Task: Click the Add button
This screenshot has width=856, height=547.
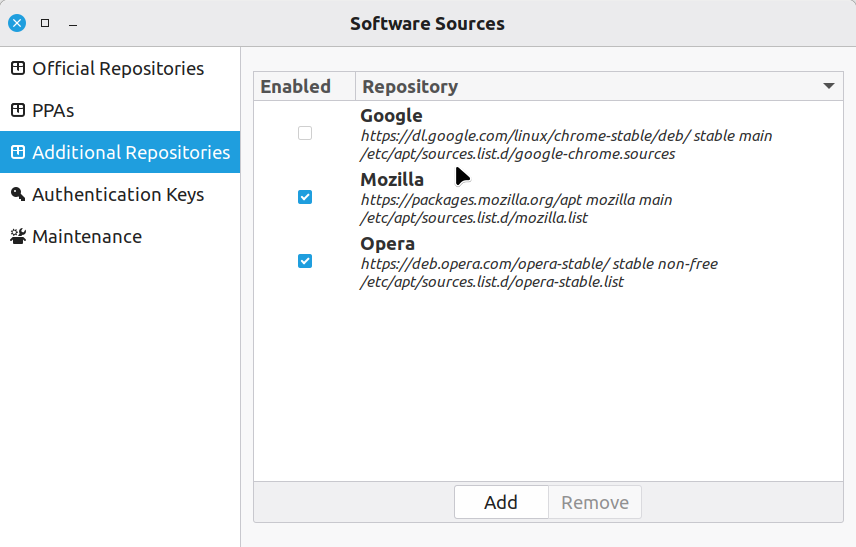Action: coord(501,502)
